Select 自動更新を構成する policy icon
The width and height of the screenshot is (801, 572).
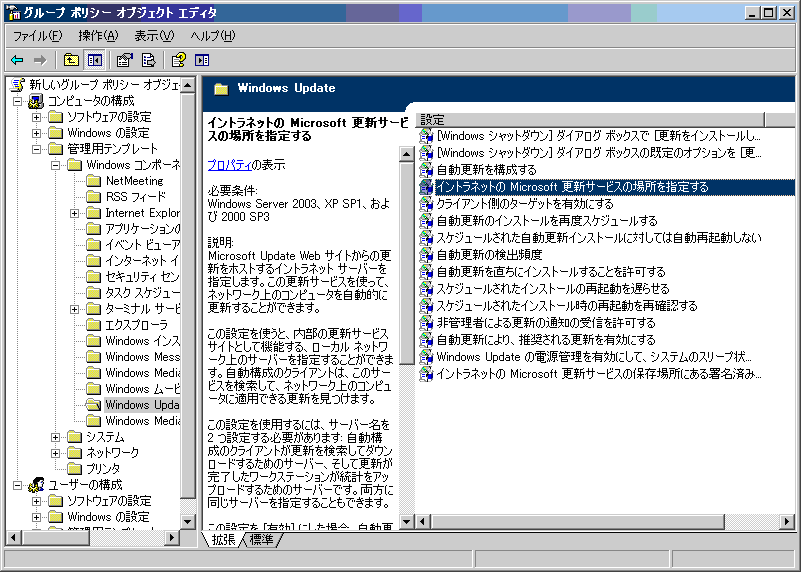426,170
